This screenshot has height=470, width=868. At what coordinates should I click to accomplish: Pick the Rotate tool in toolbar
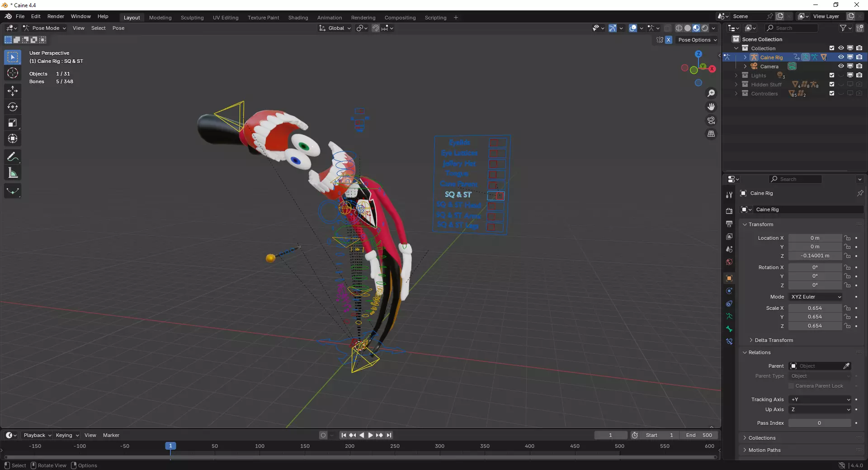click(x=13, y=107)
